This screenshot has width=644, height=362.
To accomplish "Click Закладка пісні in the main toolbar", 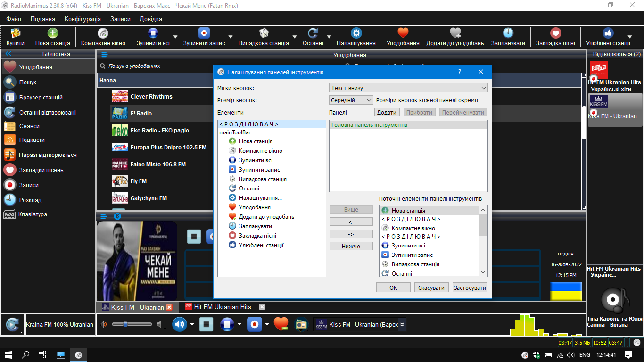I will (556, 37).
